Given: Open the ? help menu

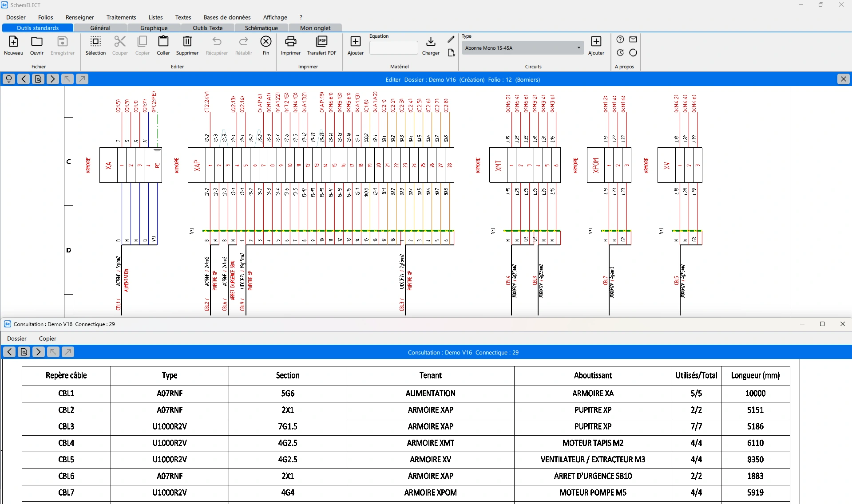Looking at the screenshot, I should point(301,17).
